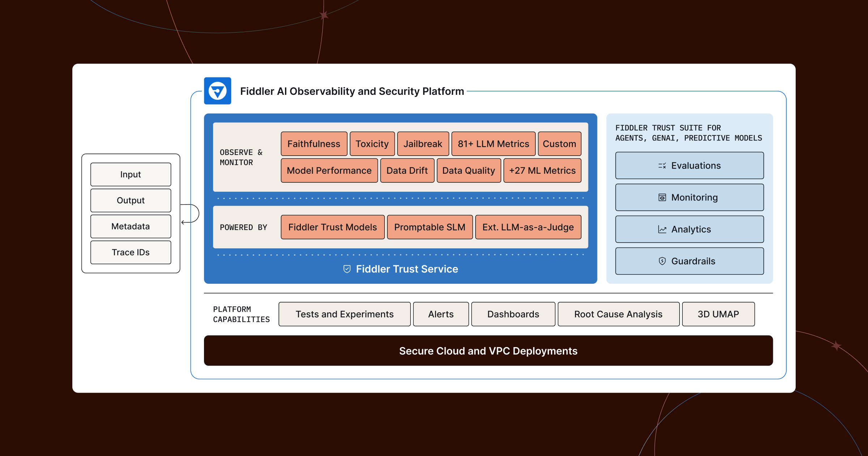This screenshot has height=456, width=868.
Task: Click the Toxicity metric
Action: [x=372, y=144]
